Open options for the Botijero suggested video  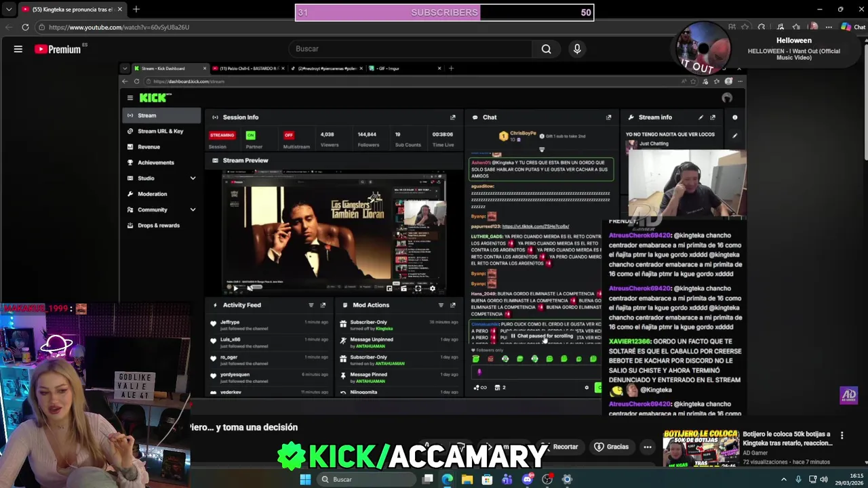tap(842, 435)
